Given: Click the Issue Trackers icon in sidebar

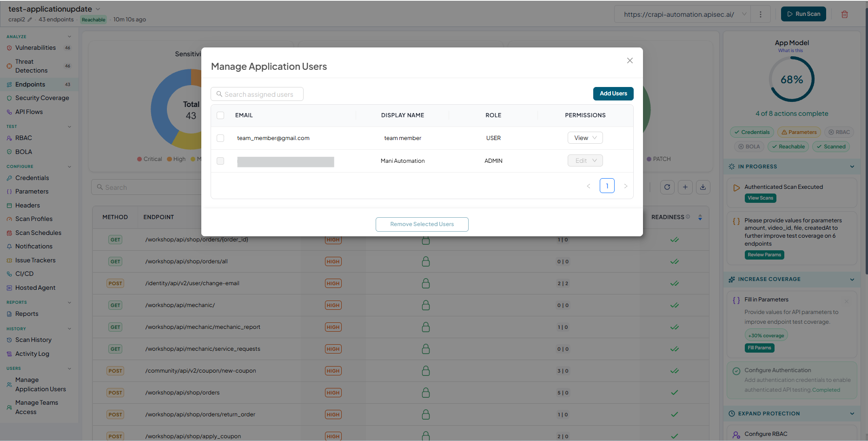Looking at the screenshot, I should pyautogui.click(x=9, y=261).
